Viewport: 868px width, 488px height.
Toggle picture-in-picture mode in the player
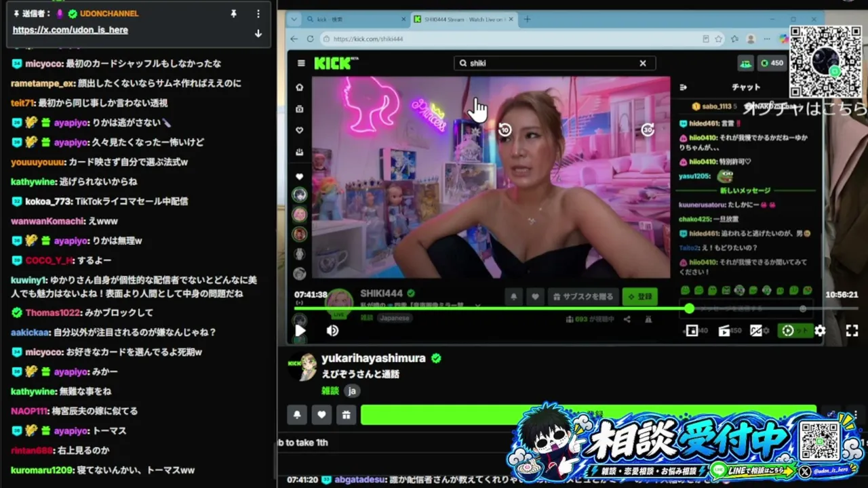coord(692,331)
